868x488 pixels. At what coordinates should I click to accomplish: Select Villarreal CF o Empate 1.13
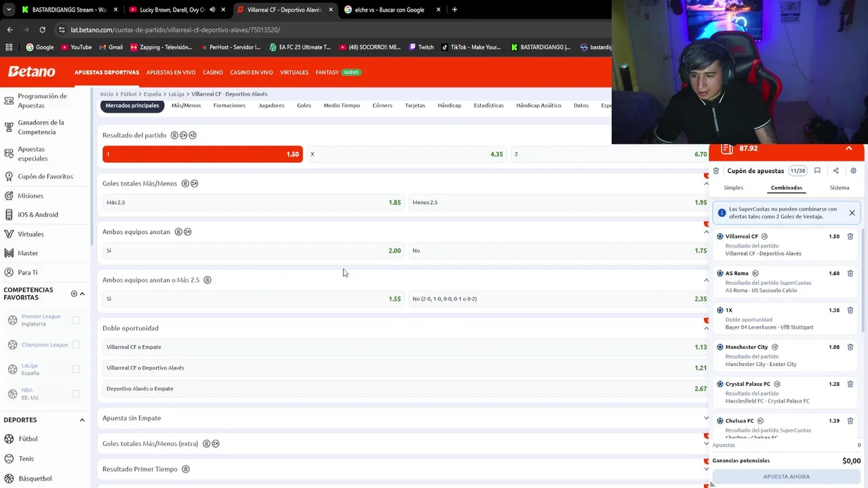pos(406,347)
